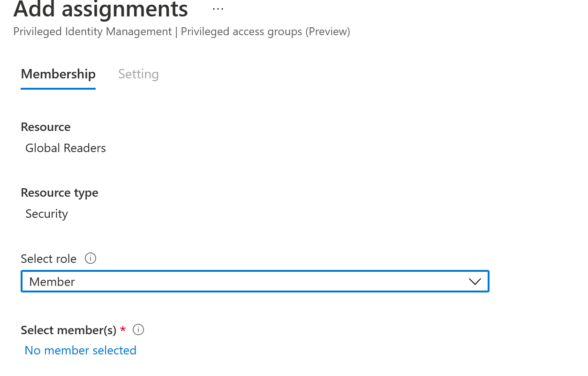The width and height of the screenshot is (588, 376).
Task: Click the No member selected link
Action: coord(80,350)
